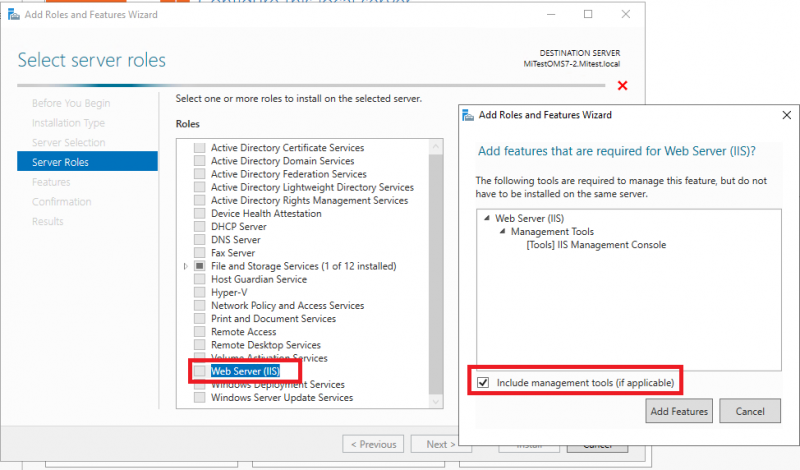Image resolution: width=800 pixels, height=470 pixels.
Task: Click the red X error icon
Action: pos(622,85)
